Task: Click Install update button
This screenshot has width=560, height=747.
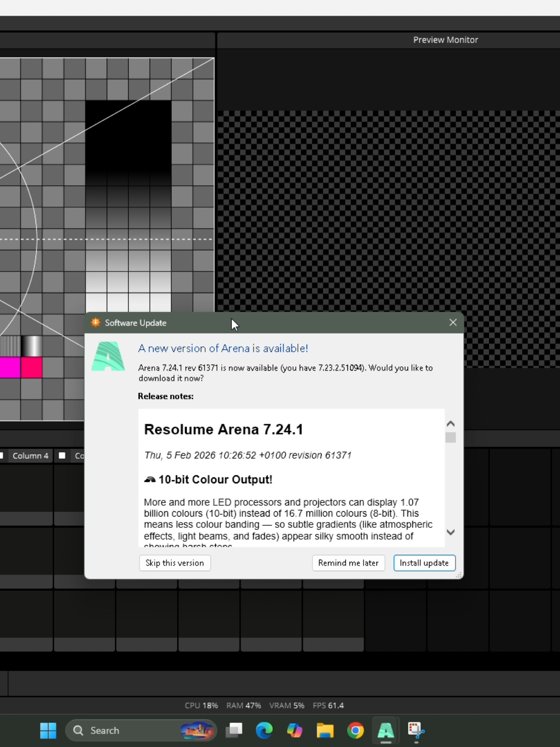Action: (424, 563)
